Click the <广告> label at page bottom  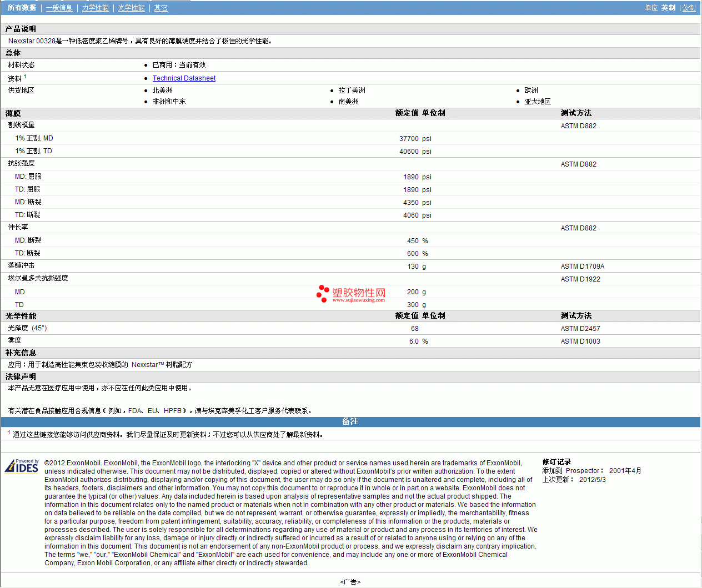pyautogui.click(x=350, y=582)
